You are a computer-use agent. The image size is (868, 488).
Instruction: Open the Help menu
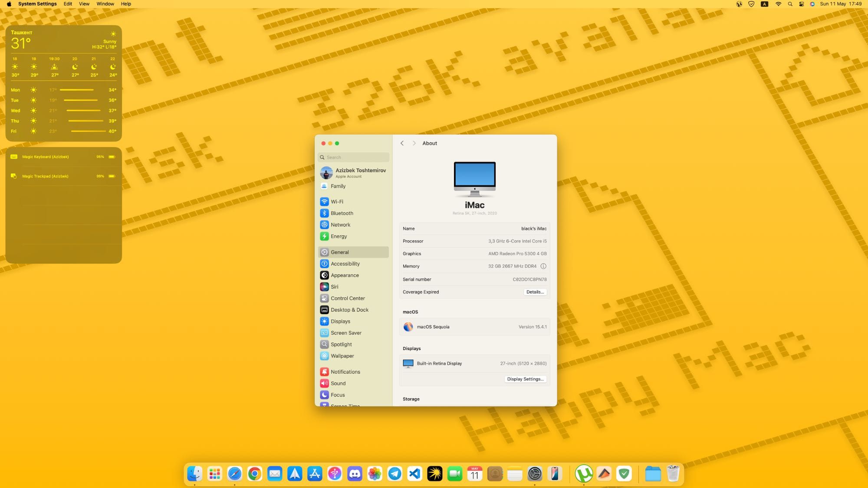[x=126, y=4]
